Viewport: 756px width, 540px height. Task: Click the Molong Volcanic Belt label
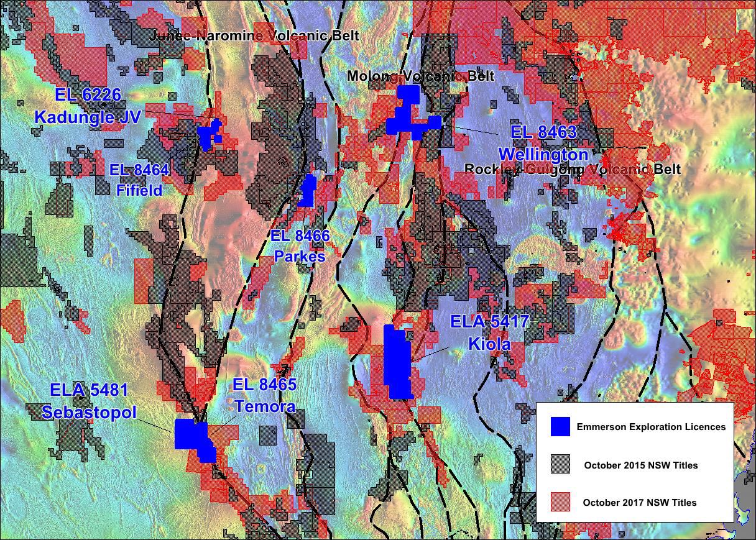[x=420, y=76]
